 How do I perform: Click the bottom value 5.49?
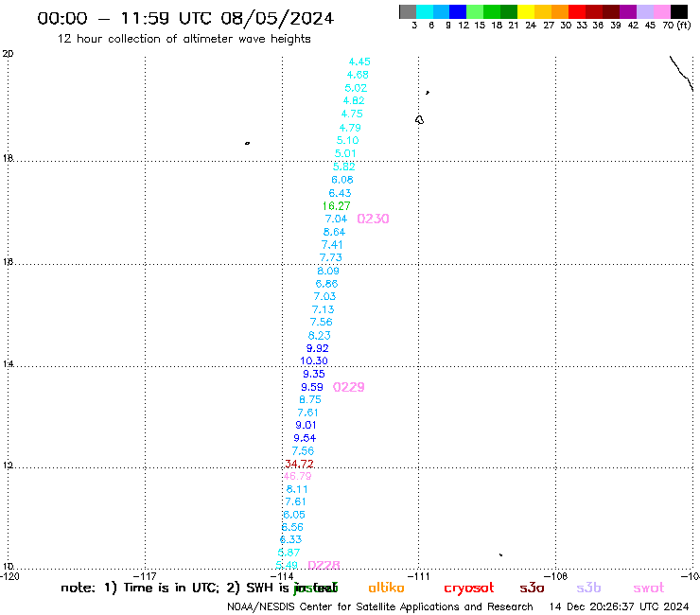[x=287, y=565]
